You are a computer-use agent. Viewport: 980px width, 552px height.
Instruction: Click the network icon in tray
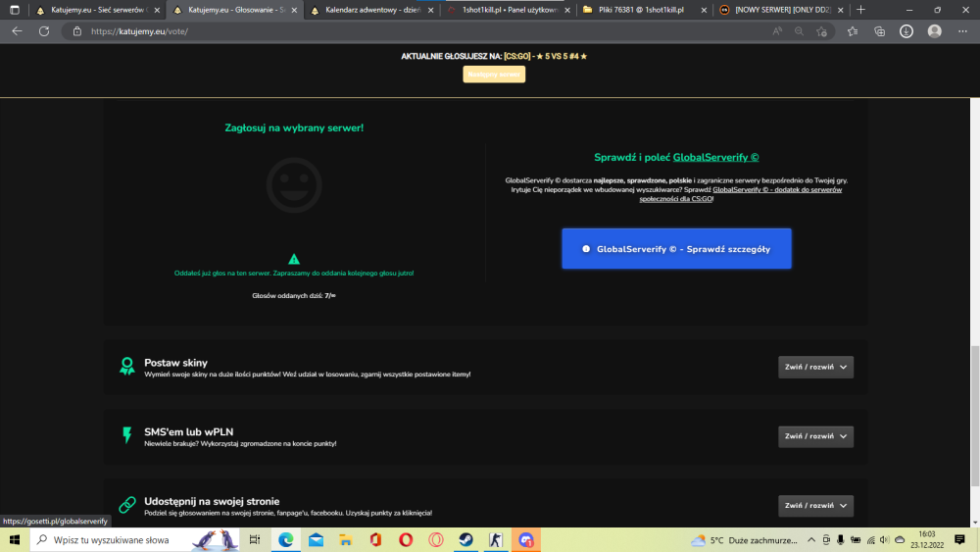(x=870, y=539)
